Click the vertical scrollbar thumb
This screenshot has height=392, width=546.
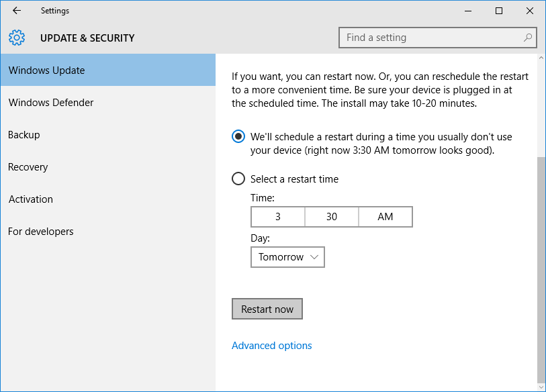[x=541, y=269]
